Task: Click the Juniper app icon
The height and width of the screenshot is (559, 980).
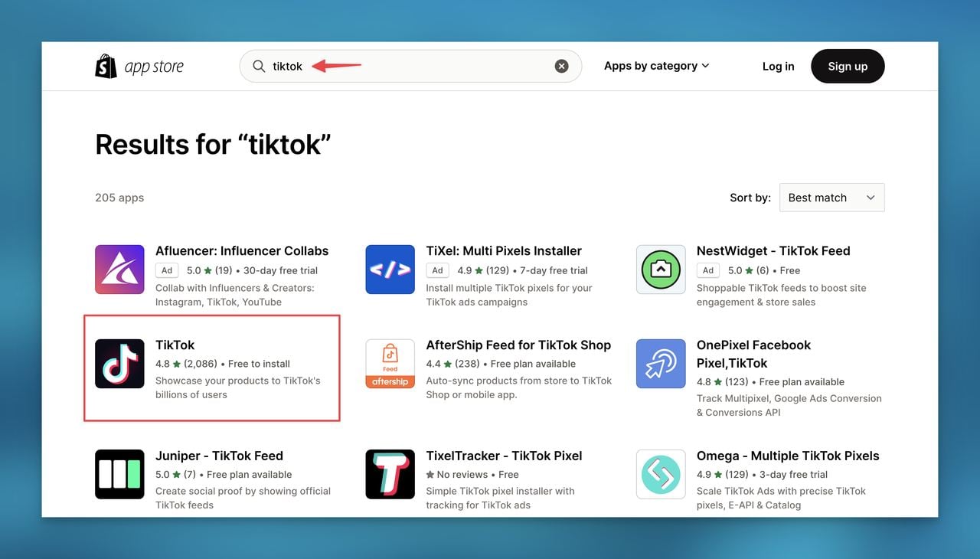Action: click(119, 474)
